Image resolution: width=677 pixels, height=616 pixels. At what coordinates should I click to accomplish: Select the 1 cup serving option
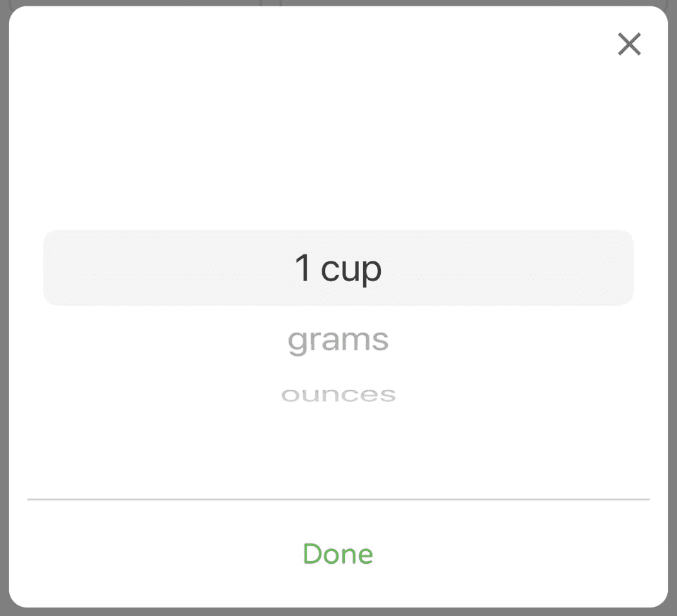pos(338,269)
